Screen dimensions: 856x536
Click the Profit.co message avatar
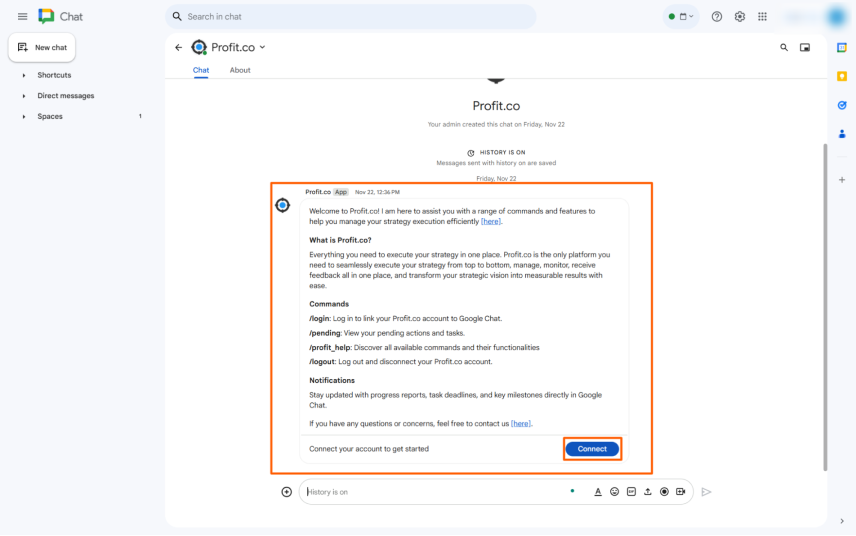click(x=282, y=205)
